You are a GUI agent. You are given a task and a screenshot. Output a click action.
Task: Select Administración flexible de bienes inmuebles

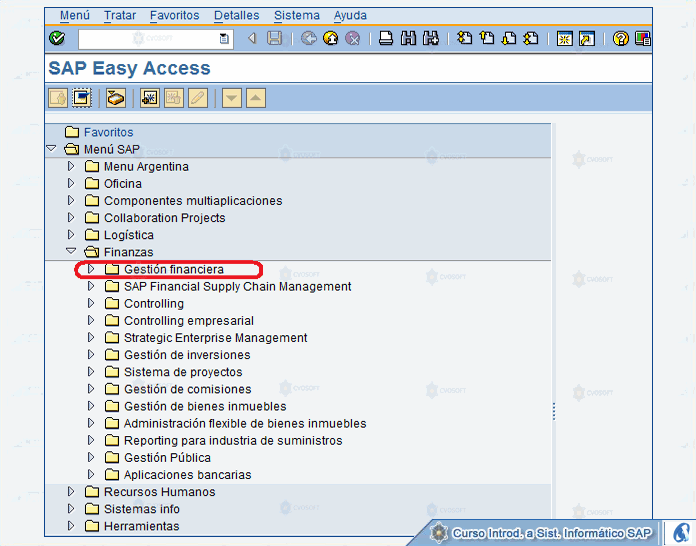pyautogui.click(x=245, y=423)
